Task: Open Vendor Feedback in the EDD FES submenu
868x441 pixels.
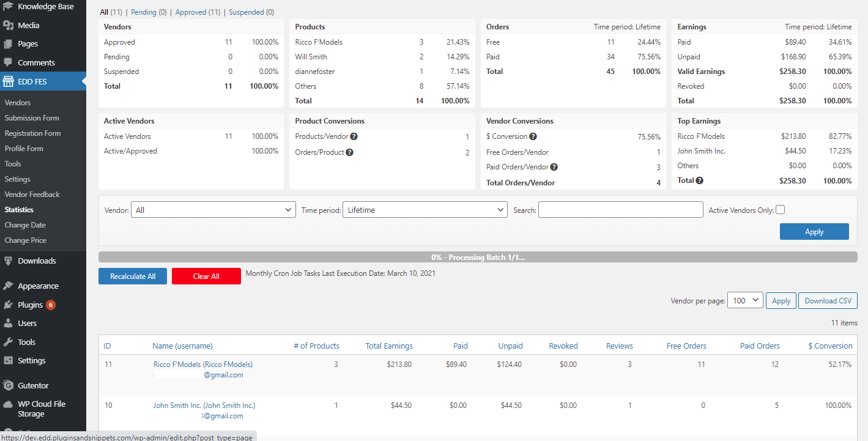Action: [32, 195]
